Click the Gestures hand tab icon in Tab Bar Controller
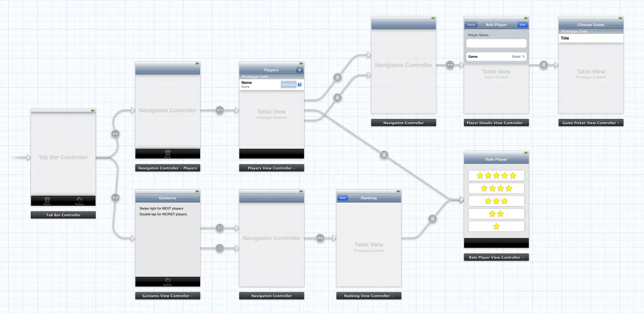Screen dimensions: 644x314 [79, 200]
